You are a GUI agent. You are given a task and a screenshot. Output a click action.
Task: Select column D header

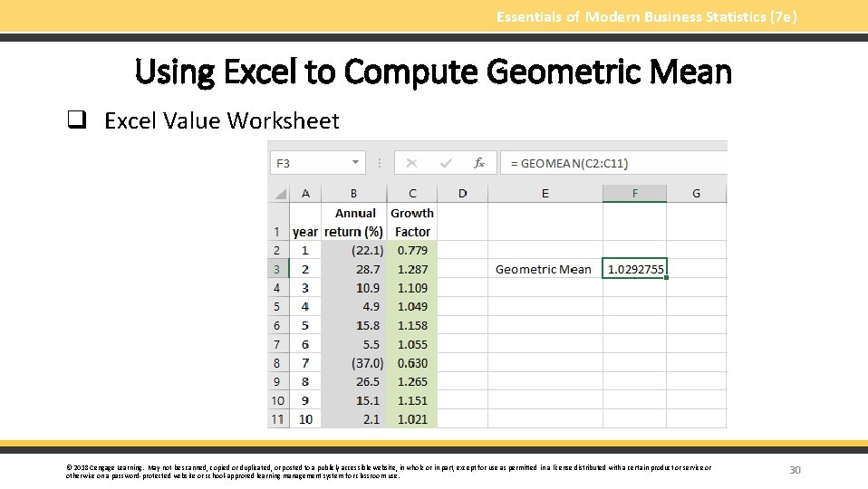[463, 194]
